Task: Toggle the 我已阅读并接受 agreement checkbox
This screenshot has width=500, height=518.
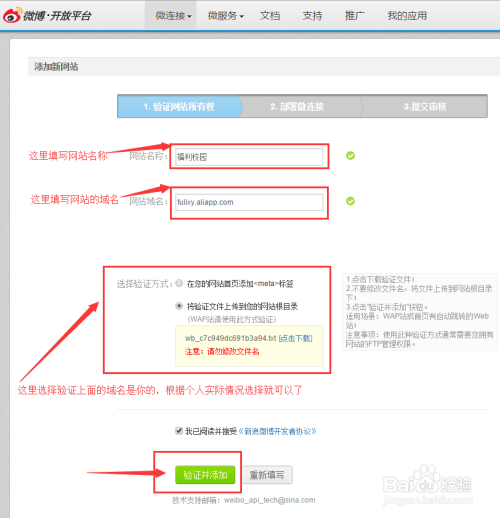Action: pos(179,431)
